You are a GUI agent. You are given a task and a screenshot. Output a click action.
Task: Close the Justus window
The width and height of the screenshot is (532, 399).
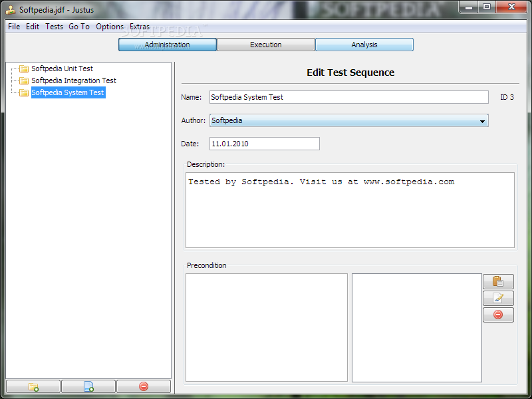pyautogui.click(x=511, y=7)
